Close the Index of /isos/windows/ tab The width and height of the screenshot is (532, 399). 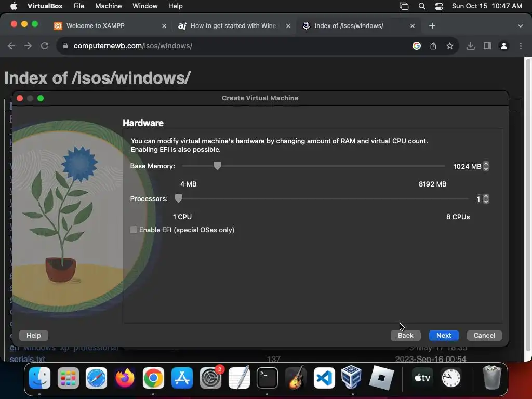pos(412,26)
